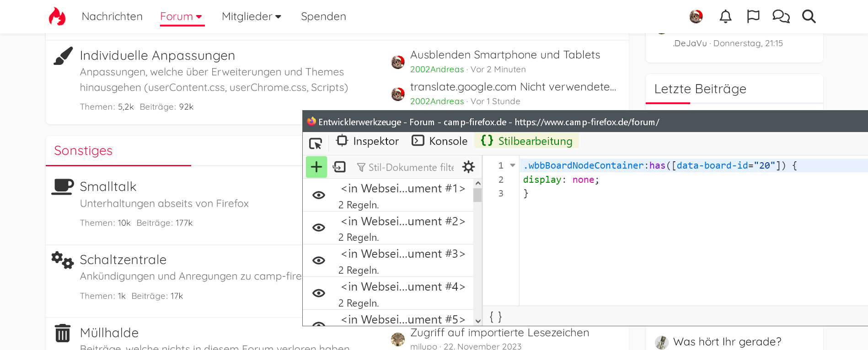
Task: Collapse the CSS rule on line 1
Action: pos(513,165)
